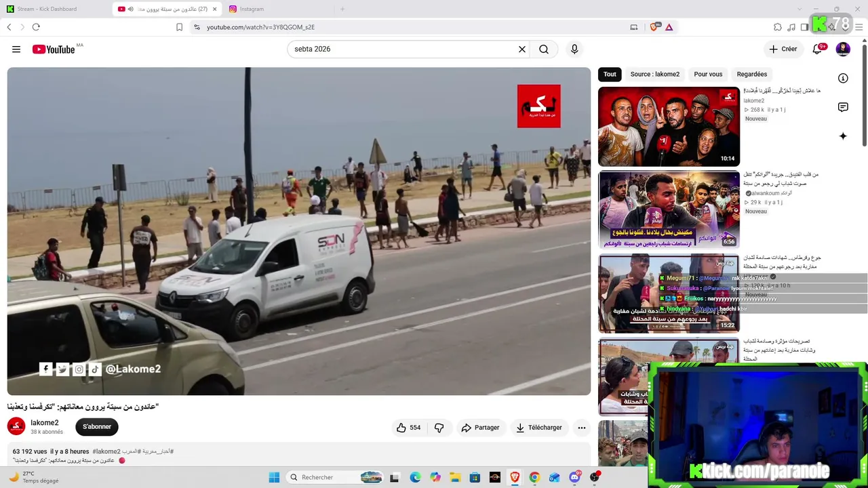868x488 pixels.
Task: Select the Pour vous chip
Action: [708, 75]
